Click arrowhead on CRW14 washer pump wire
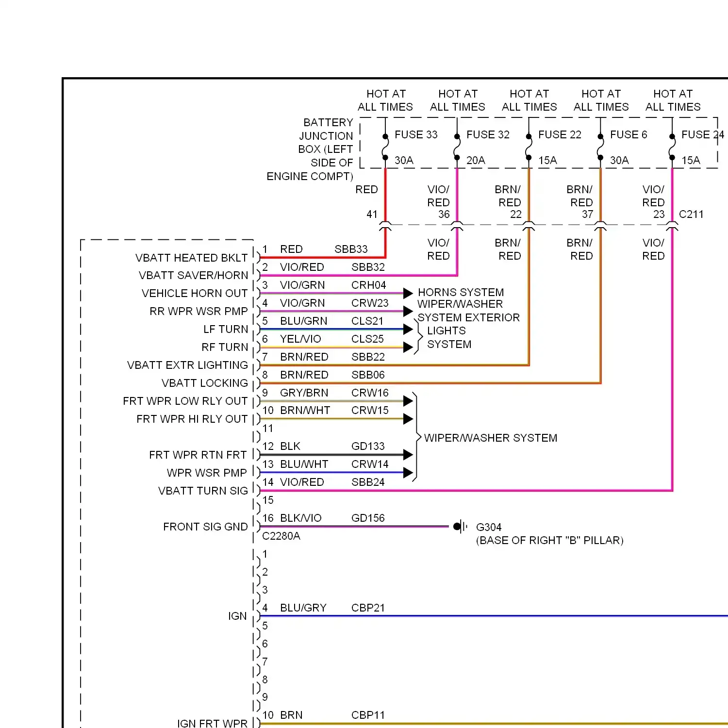Screen dimensions: 728x728 click(408, 472)
